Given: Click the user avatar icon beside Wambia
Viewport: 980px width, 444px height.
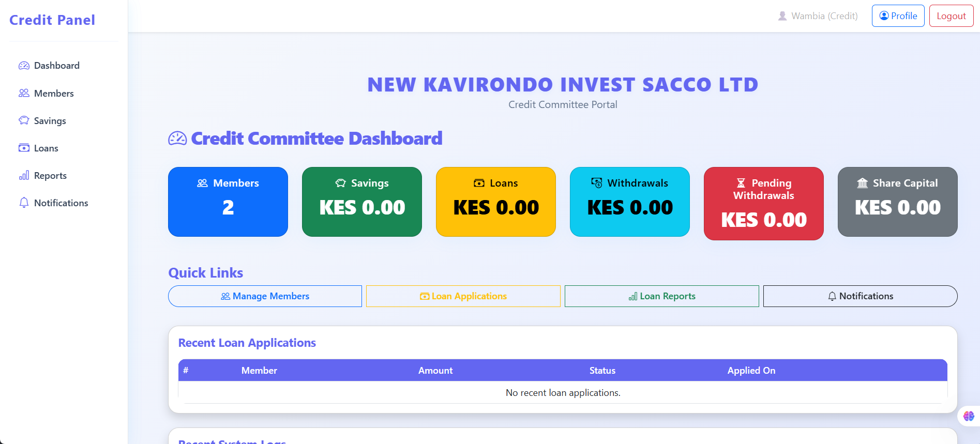Looking at the screenshot, I should pos(782,16).
